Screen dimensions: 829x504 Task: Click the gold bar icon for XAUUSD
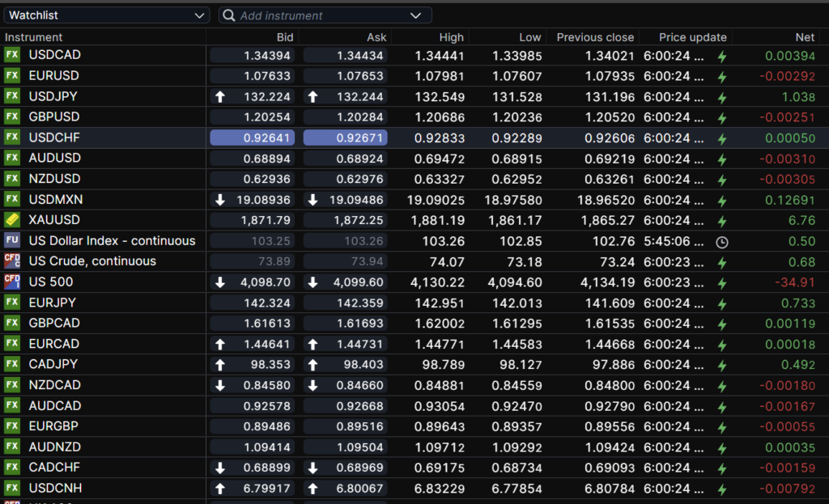click(12, 220)
